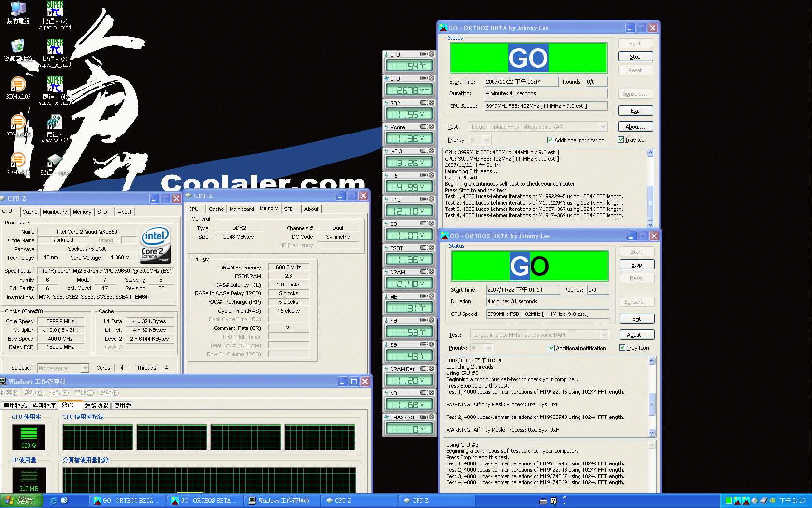
Task: Click Stop in upper ORTHOS window
Action: click(x=636, y=57)
